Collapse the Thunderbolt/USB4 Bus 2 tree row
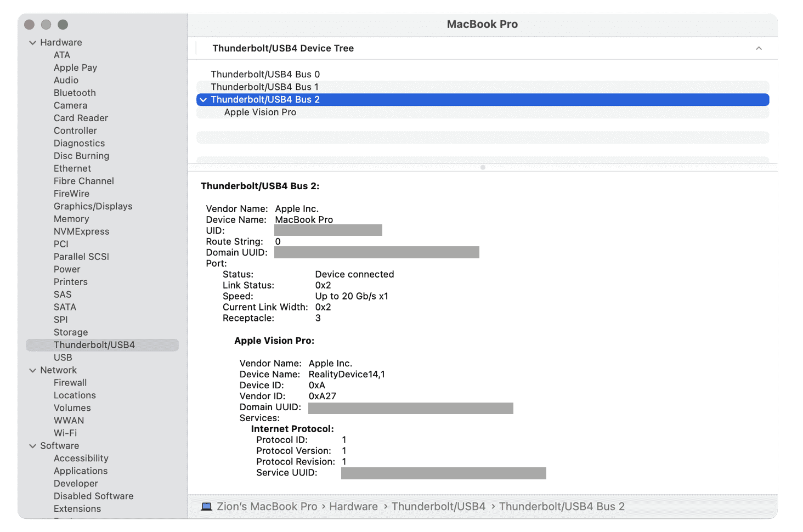Screen dimensions: 803x532 (203, 100)
